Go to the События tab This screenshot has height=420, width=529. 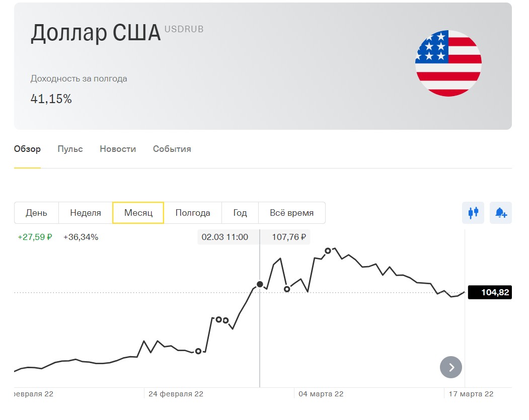pos(172,149)
